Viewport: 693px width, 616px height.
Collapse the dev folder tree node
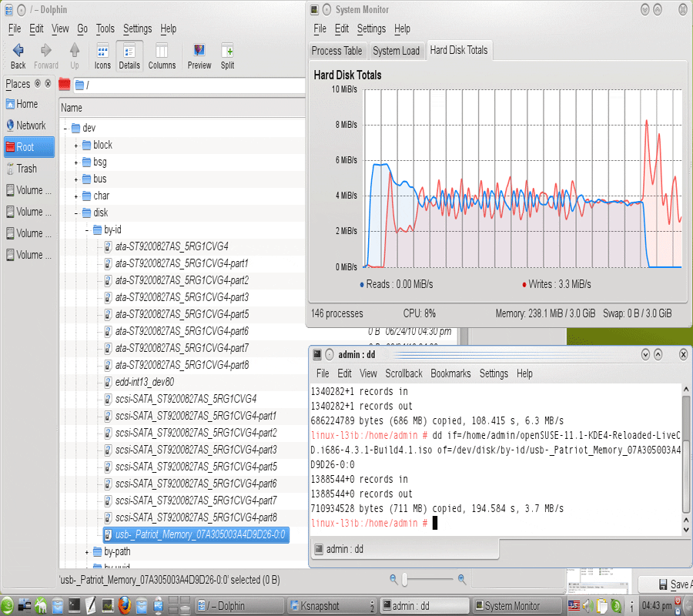[65, 129]
